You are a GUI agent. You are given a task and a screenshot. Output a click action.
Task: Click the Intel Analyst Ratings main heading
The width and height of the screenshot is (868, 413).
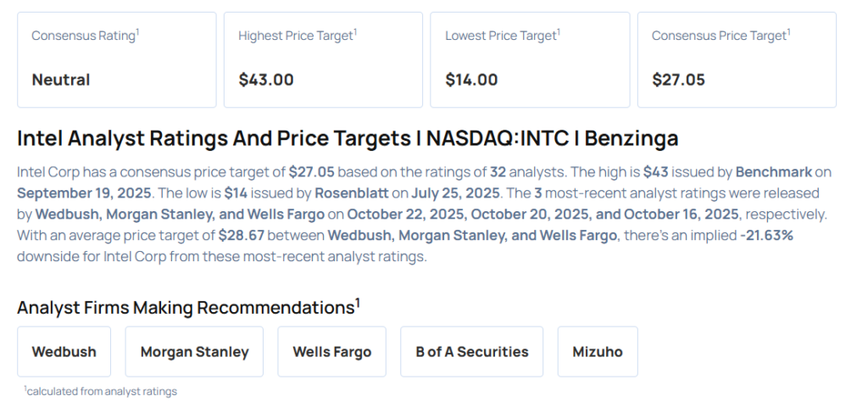348,138
